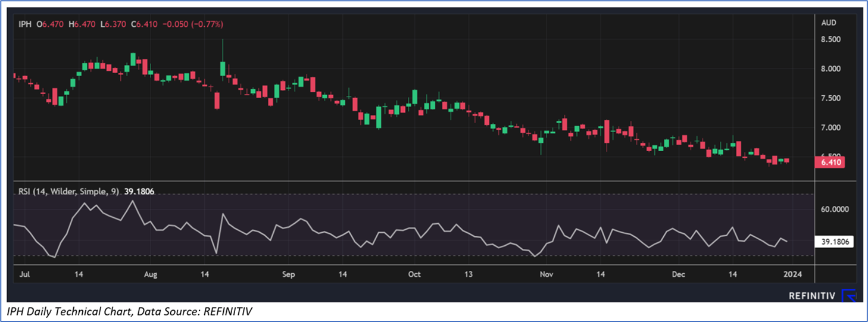Click the white 39.1806 RSI axis tag
This screenshot has width=868, height=322.
pyautogui.click(x=834, y=242)
